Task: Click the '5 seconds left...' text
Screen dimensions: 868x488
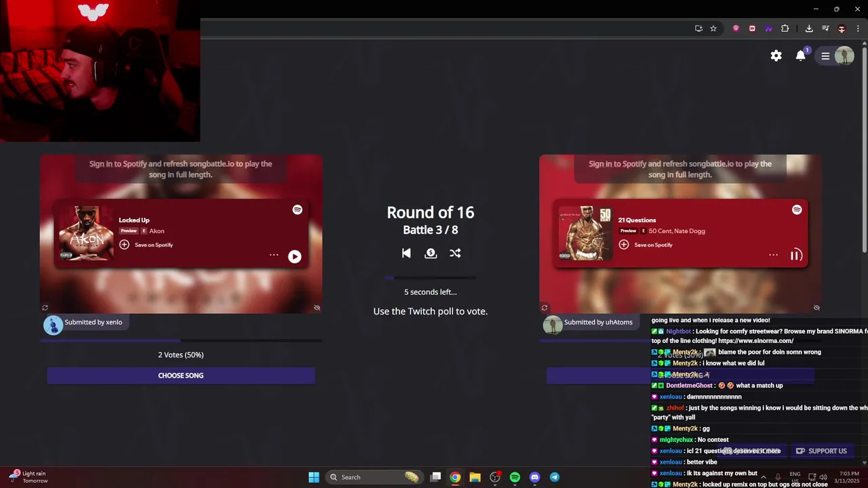Action: (x=430, y=292)
